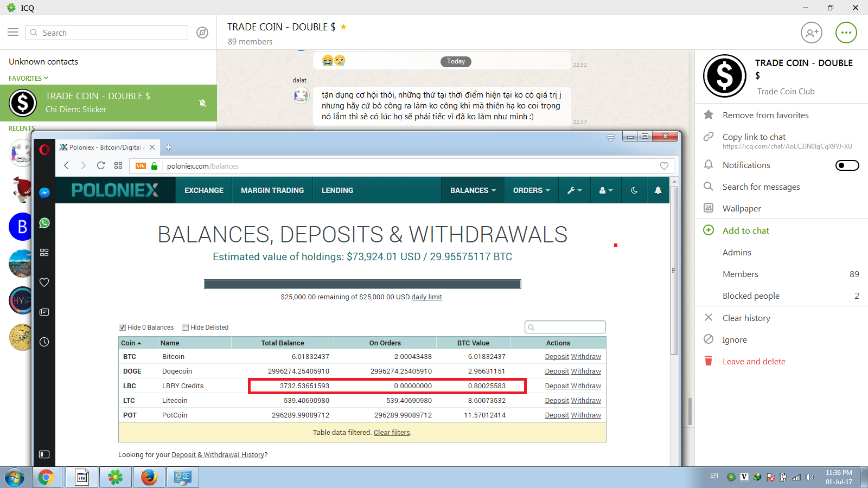
Task: Open the daily limit link
Action: 427,297
